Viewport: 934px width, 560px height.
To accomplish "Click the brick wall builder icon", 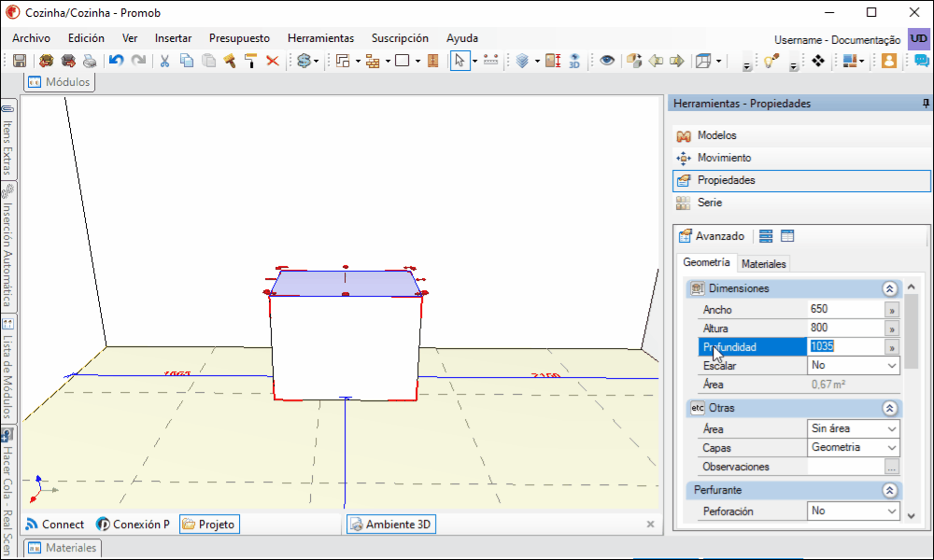I will (x=373, y=61).
